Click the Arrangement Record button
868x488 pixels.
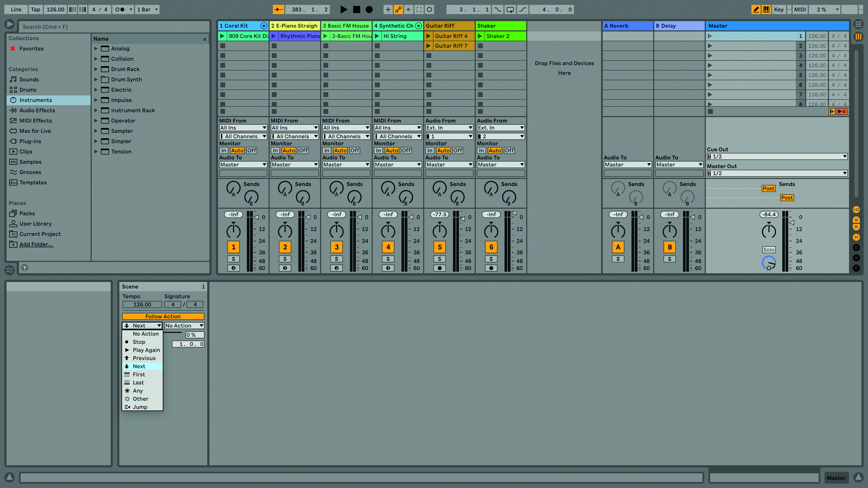pos(369,9)
